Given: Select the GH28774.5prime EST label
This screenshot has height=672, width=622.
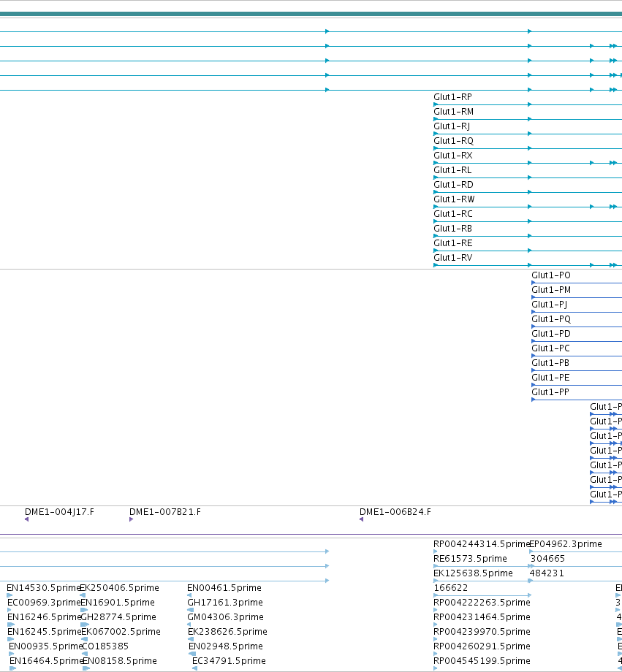Looking at the screenshot, I should point(118,617).
